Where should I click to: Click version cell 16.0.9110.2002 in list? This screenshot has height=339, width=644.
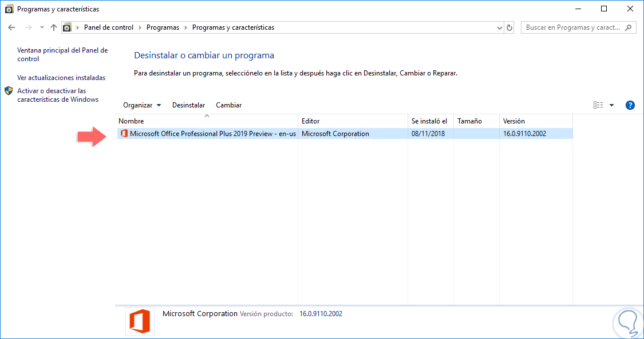pyautogui.click(x=524, y=134)
